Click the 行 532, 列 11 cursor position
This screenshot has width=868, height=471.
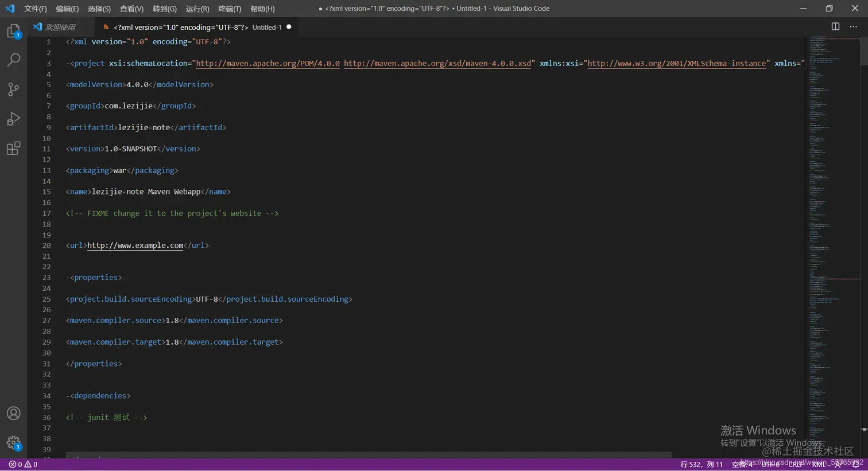click(702, 464)
